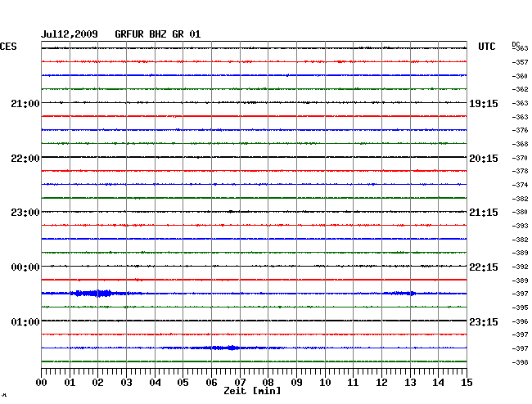Click the 01:00 local time label
Screen dimensions: 532x404
(25, 321)
